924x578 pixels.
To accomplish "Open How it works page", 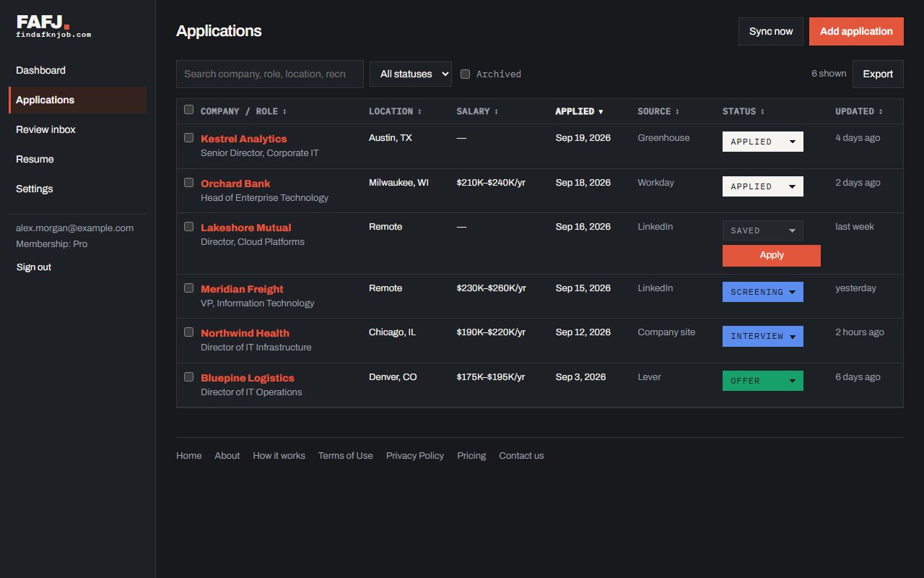I will tap(279, 456).
